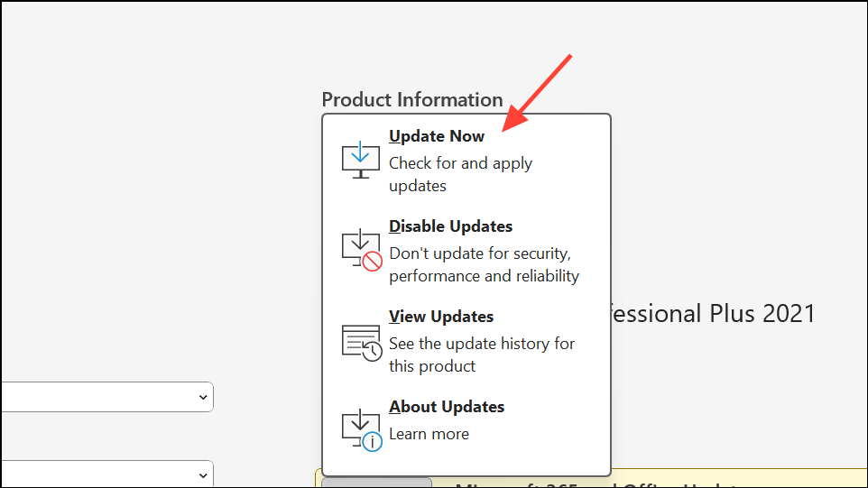Click the "Learn more" text
This screenshot has width=868, height=488.
pyautogui.click(x=429, y=434)
